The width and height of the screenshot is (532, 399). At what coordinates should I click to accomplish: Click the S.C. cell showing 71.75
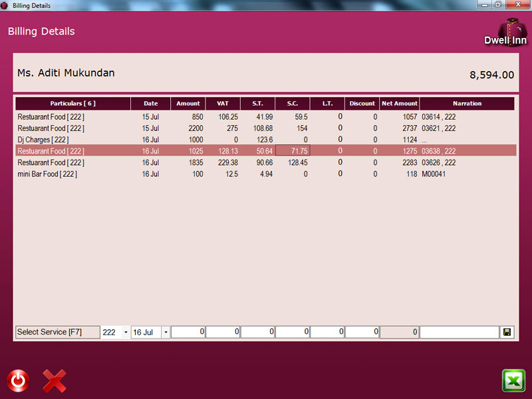point(293,151)
